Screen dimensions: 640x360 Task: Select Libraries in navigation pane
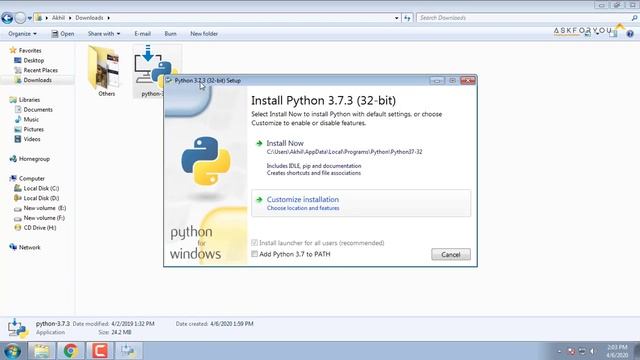tap(29, 100)
